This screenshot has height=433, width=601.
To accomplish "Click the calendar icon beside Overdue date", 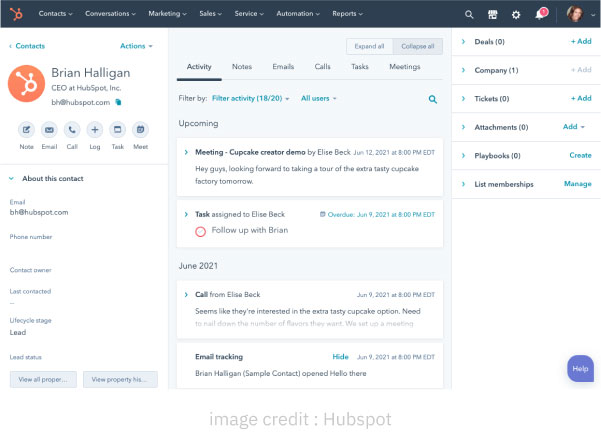I will click(x=322, y=214).
